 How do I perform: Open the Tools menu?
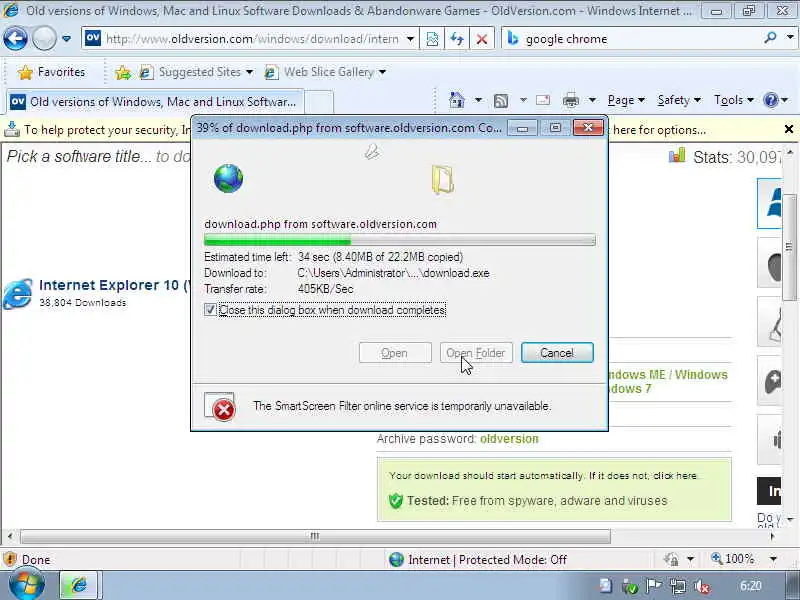pyautogui.click(x=734, y=100)
